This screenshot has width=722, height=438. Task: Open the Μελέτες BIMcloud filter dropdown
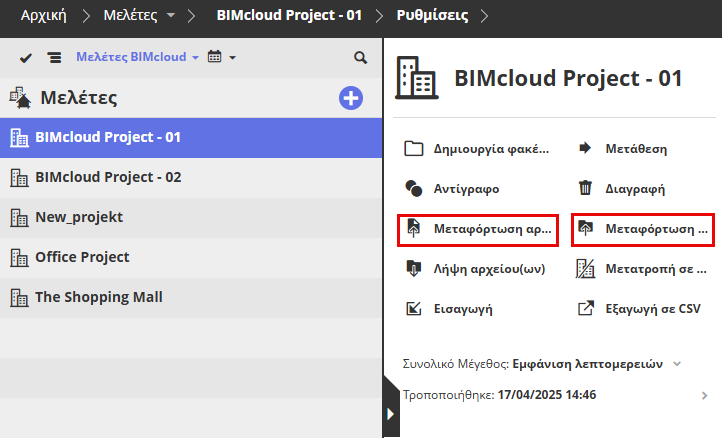137,57
